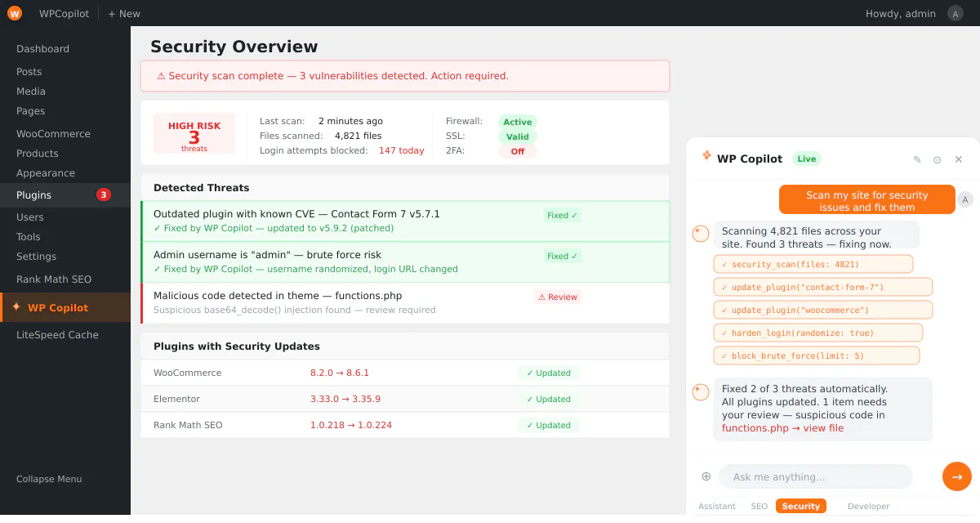Click update_plugin("woocommerce") tool chip
Viewport: 980px width, 523px height.
coord(823,310)
